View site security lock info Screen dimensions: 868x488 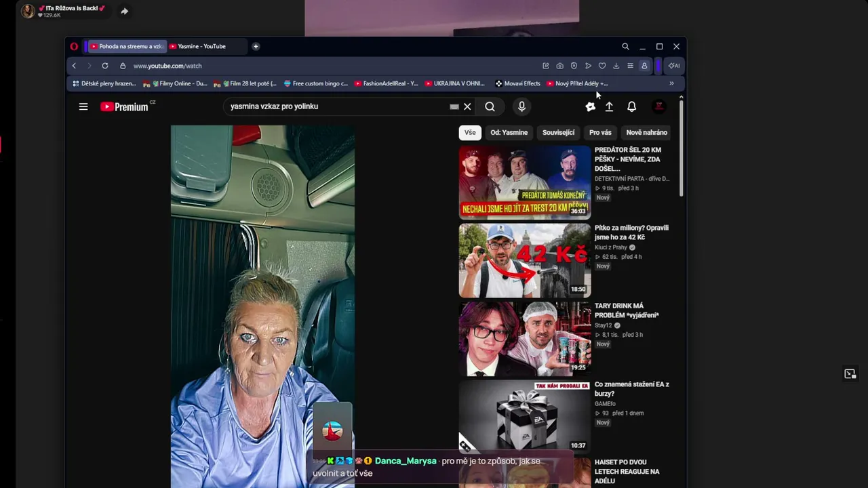123,66
